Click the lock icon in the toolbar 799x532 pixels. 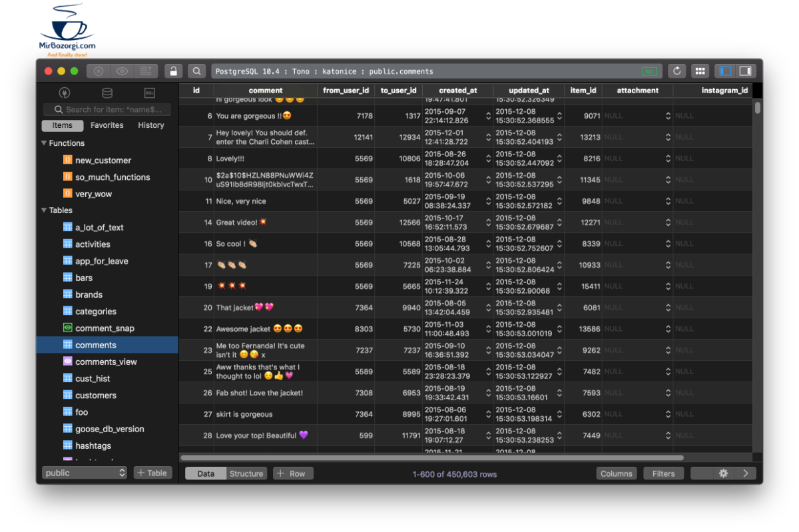pos(173,71)
